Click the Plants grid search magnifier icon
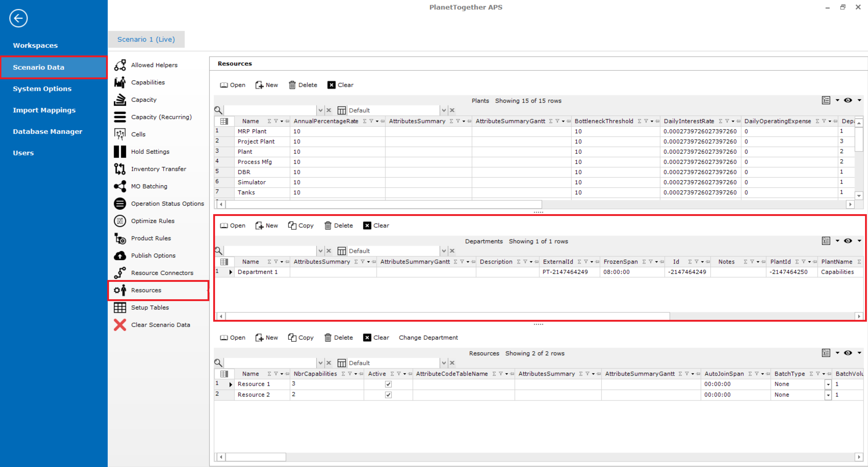This screenshot has width=868, height=467. click(218, 110)
